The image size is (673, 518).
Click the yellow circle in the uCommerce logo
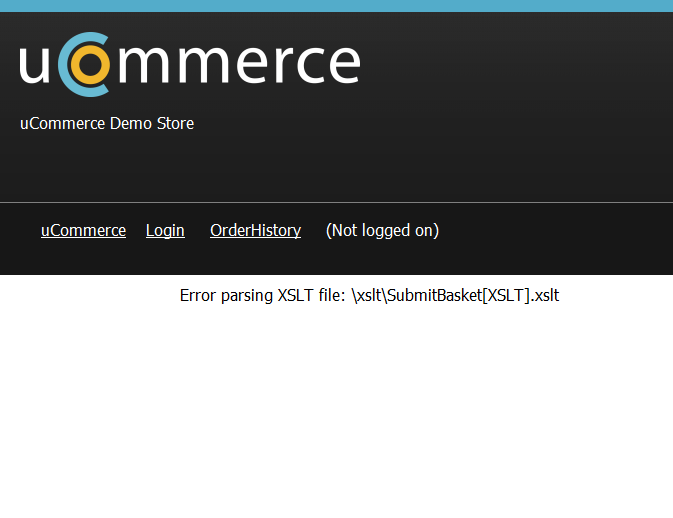click(x=90, y=64)
